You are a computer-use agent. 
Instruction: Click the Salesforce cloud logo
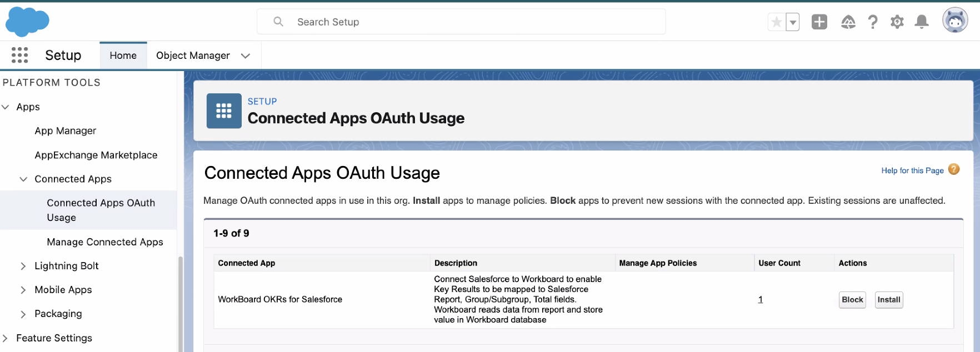point(27,22)
